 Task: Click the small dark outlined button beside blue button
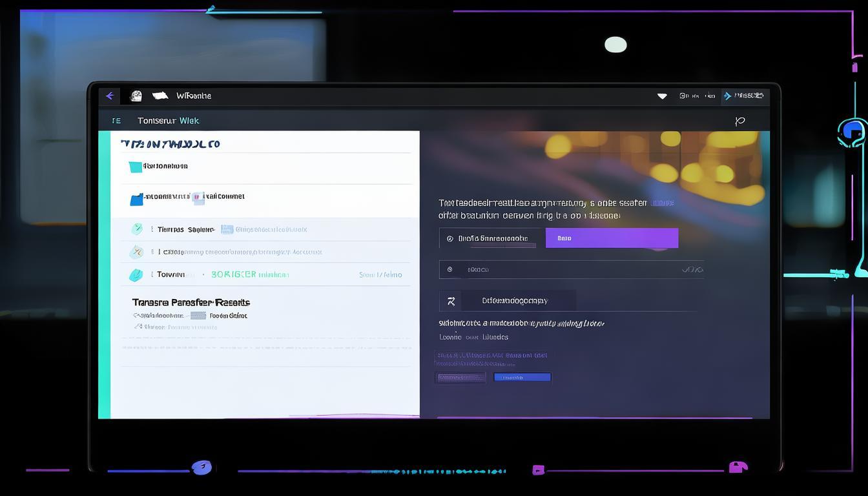point(460,377)
